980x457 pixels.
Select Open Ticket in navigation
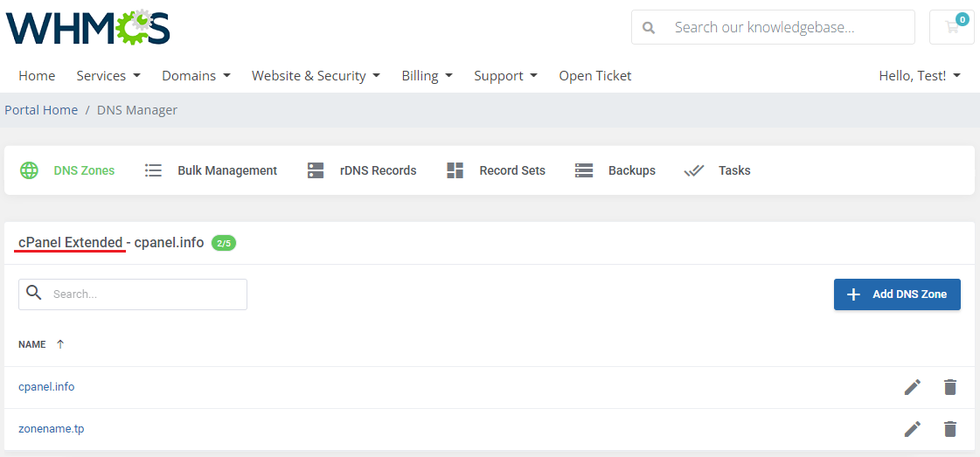(x=595, y=75)
